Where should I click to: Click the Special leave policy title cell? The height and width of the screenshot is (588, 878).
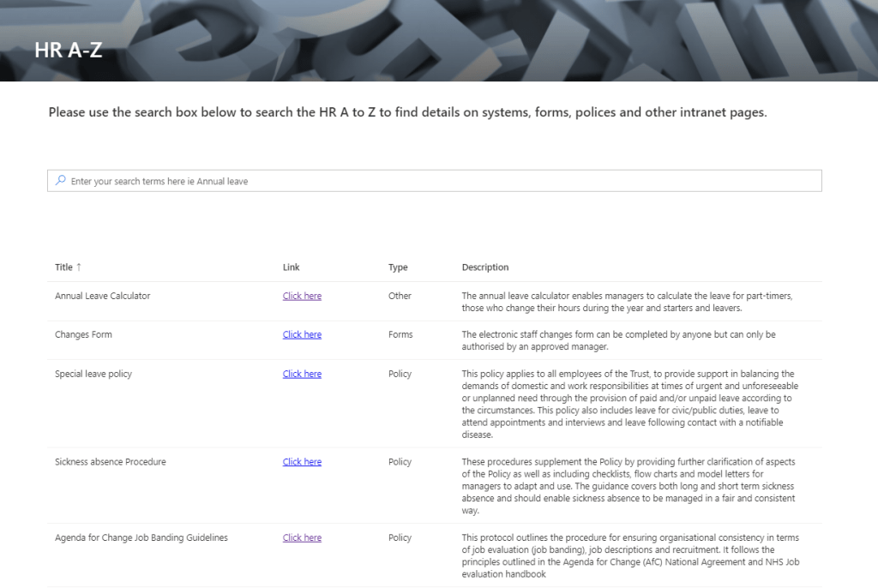pos(93,374)
